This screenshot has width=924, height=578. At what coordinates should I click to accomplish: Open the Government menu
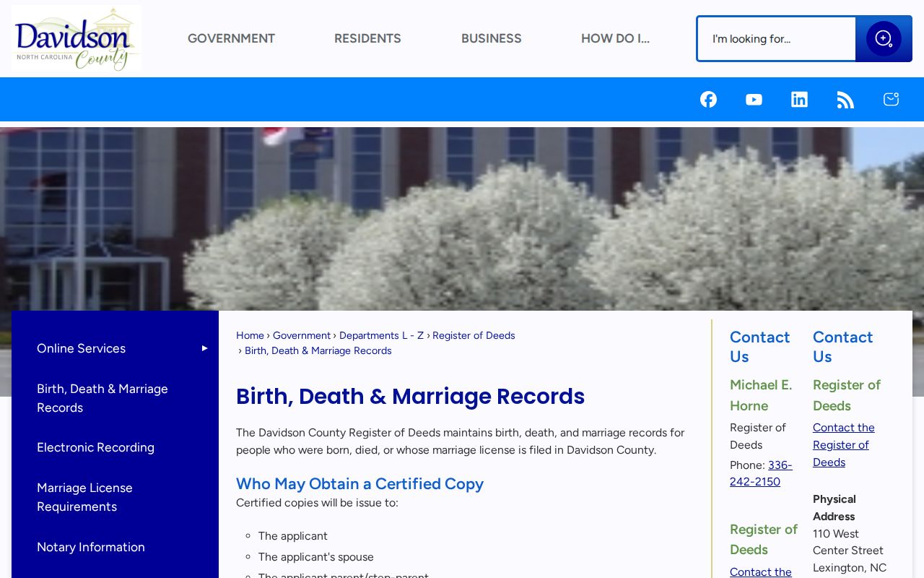pos(231,38)
